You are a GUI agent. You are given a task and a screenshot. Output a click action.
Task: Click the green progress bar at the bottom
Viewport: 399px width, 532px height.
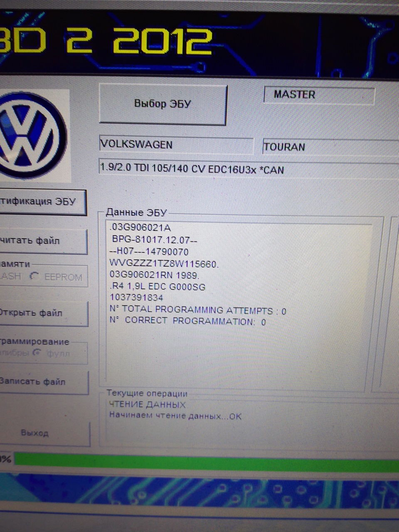(x=199, y=458)
